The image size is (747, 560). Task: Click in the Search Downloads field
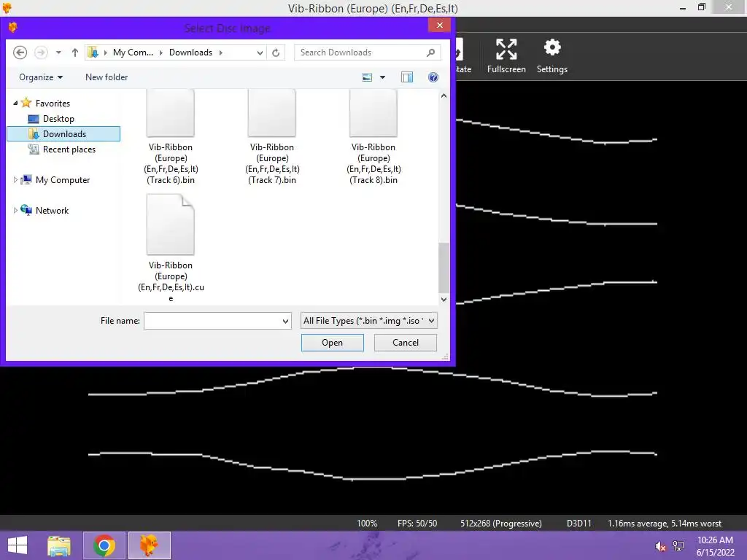click(x=361, y=52)
